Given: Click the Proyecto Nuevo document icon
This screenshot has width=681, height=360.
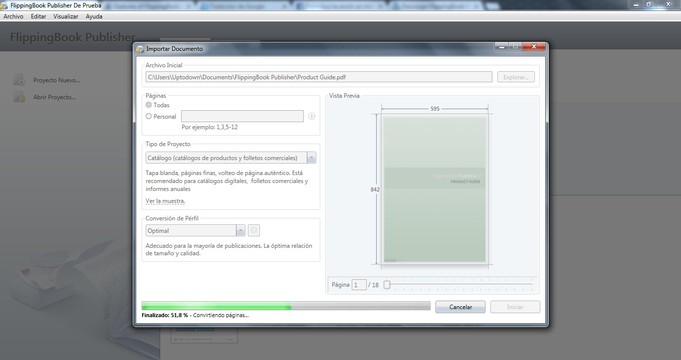Looking at the screenshot, I should click(19, 79).
